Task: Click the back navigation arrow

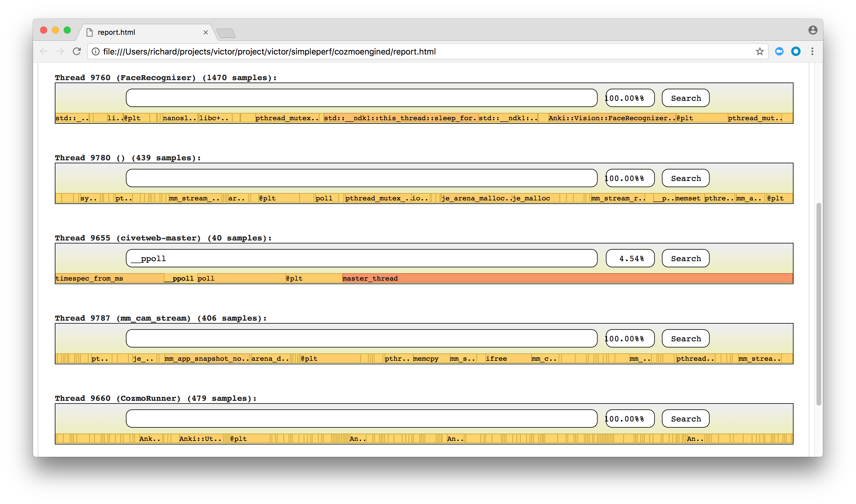Action: (x=44, y=51)
